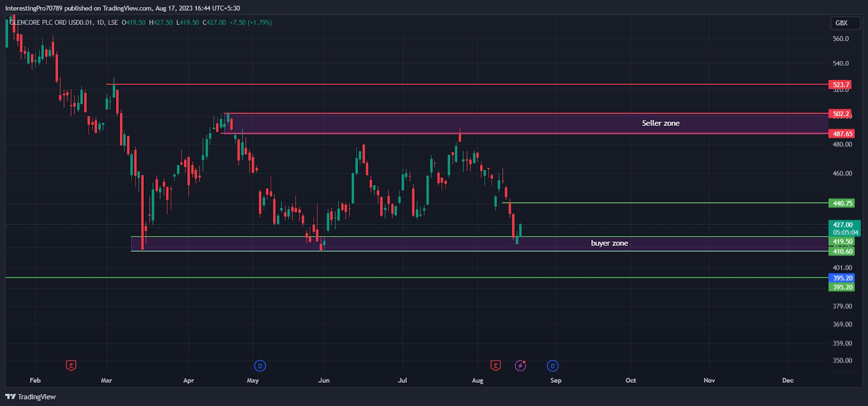Click the +7.50 (+1.79%) change text
Screen dimensions: 868x406
[251, 23]
